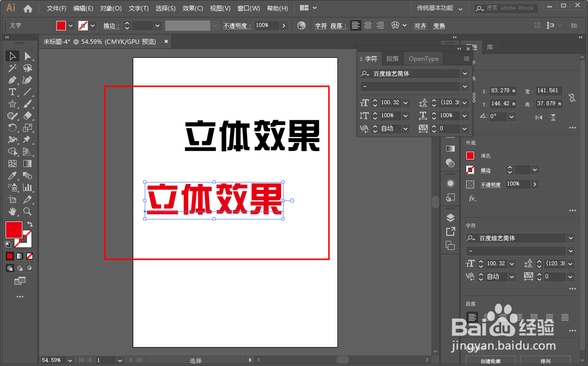The image size is (588, 366).
Task: Enable center align paragraph in control bar
Action: click(368, 25)
